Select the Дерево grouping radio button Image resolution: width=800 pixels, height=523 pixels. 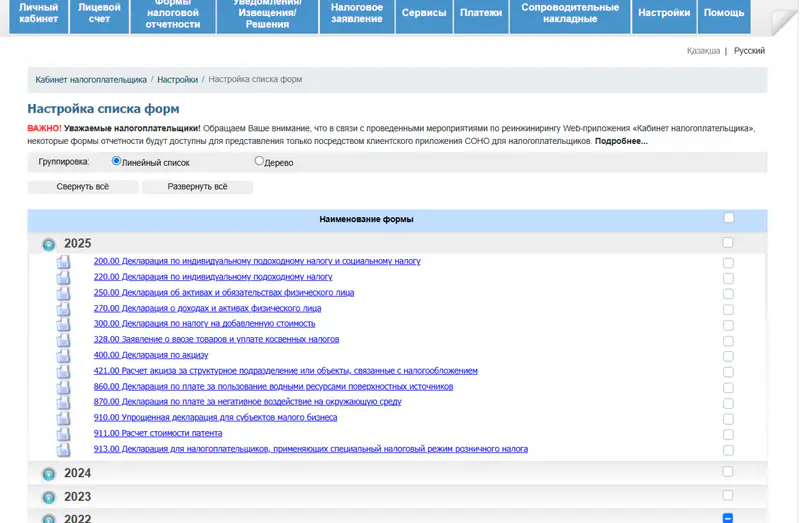tap(259, 161)
